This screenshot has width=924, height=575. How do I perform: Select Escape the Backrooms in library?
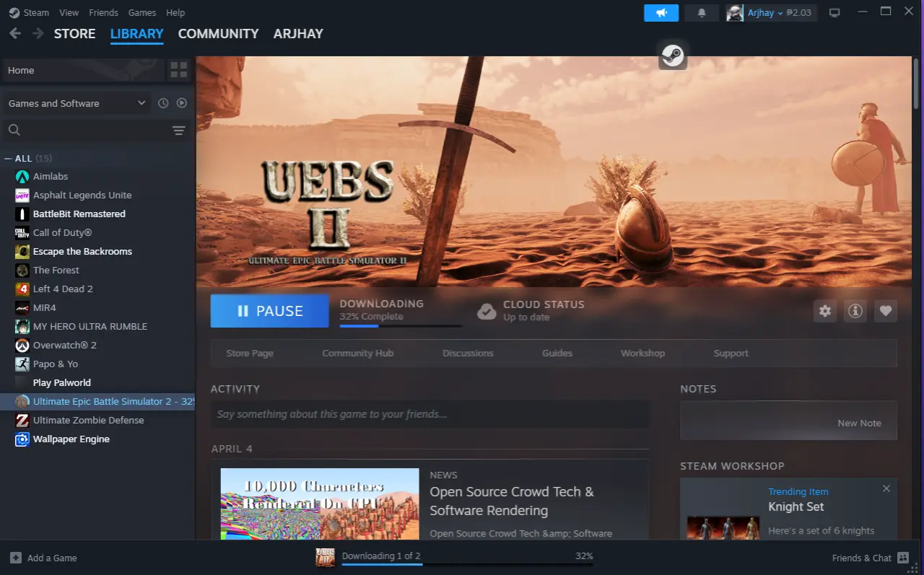[82, 251]
